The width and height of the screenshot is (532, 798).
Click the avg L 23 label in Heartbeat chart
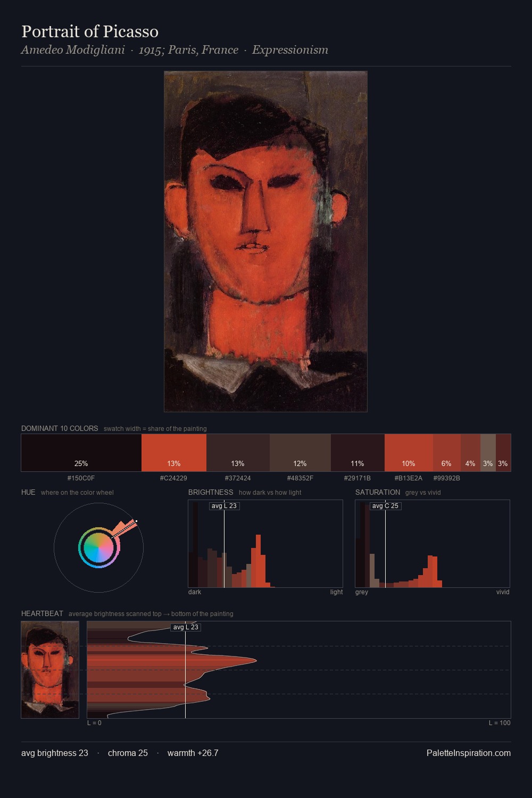[x=186, y=627]
